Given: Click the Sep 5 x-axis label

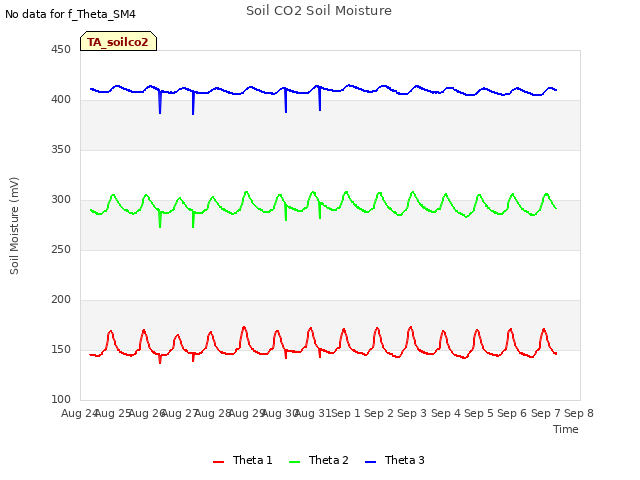Looking at the screenshot, I should [x=479, y=413].
